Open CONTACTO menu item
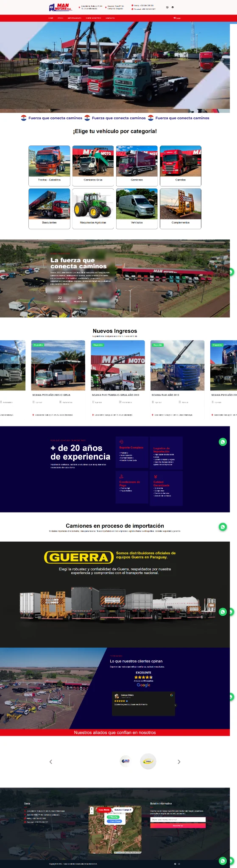This screenshot has width=237, height=868. (x=110, y=18)
